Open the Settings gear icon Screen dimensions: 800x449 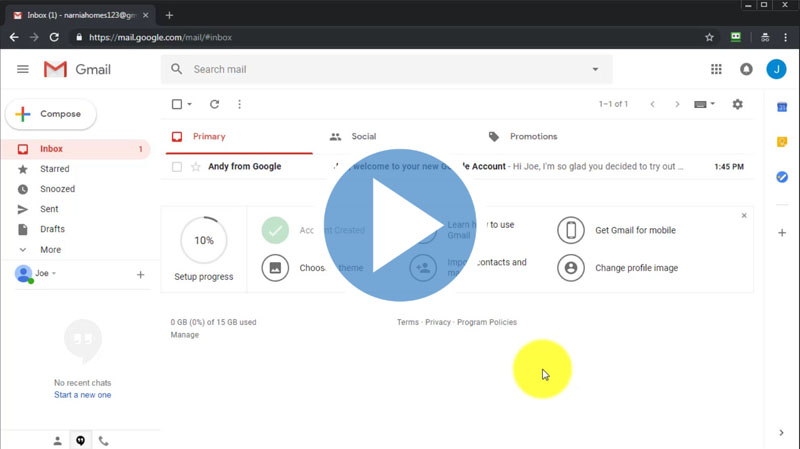click(738, 104)
